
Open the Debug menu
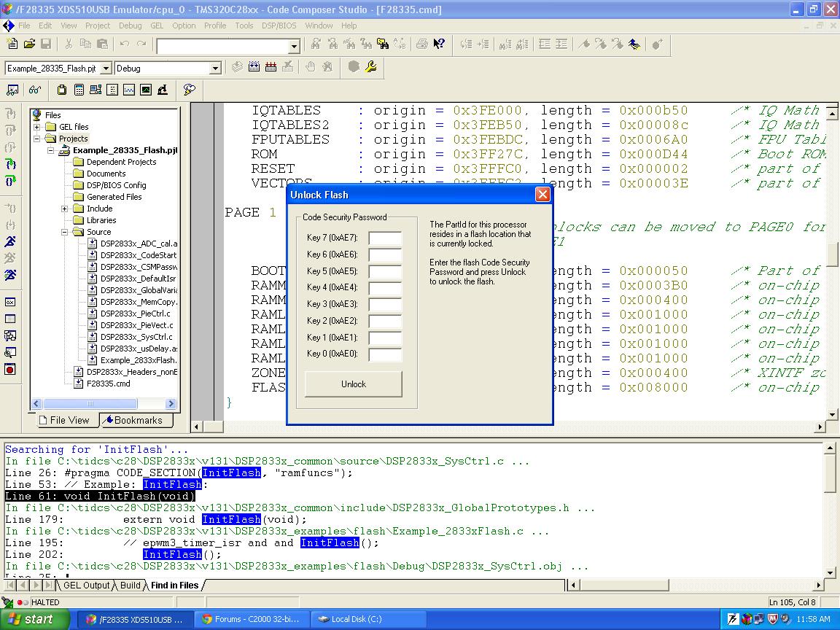pyautogui.click(x=131, y=26)
